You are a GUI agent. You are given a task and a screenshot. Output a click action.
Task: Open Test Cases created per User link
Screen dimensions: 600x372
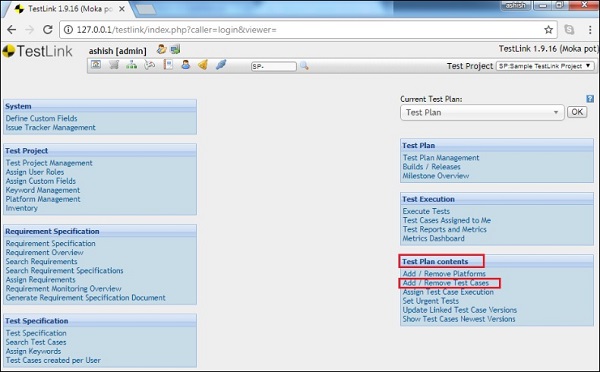pos(53,360)
